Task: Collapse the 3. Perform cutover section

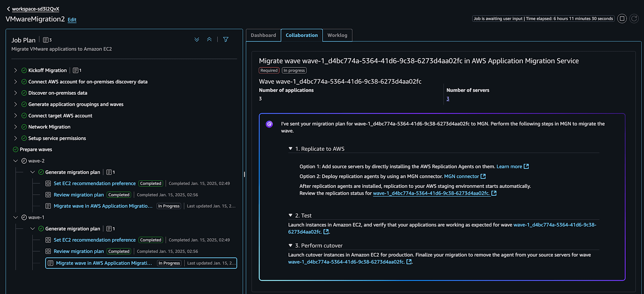Action: pyautogui.click(x=290, y=245)
